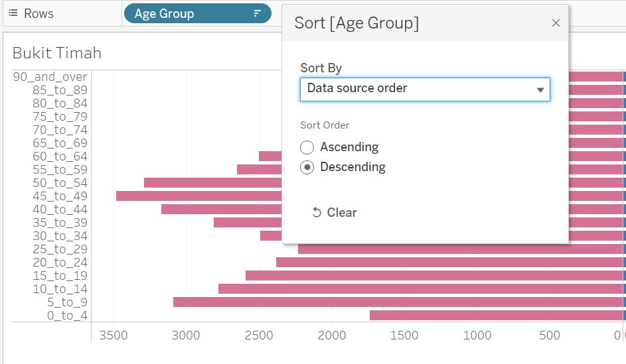Select the Ascending sort order
The image size is (626, 364).
[x=307, y=147]
